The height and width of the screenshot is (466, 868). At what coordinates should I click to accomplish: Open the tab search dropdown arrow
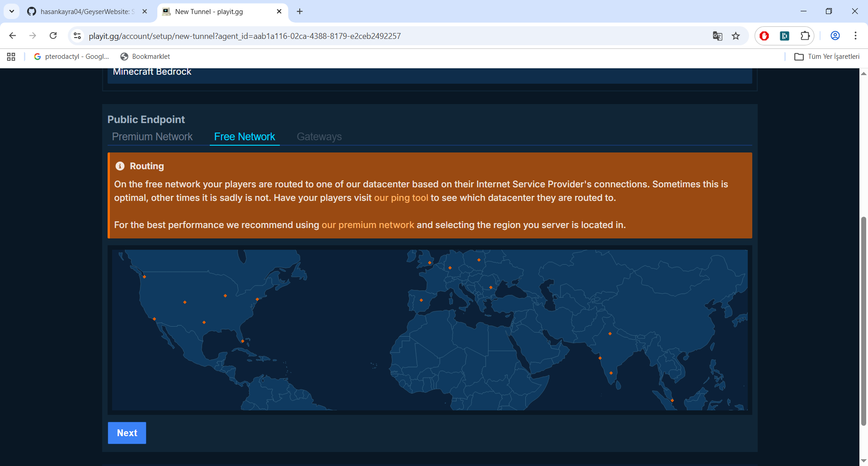coord(12,11)
